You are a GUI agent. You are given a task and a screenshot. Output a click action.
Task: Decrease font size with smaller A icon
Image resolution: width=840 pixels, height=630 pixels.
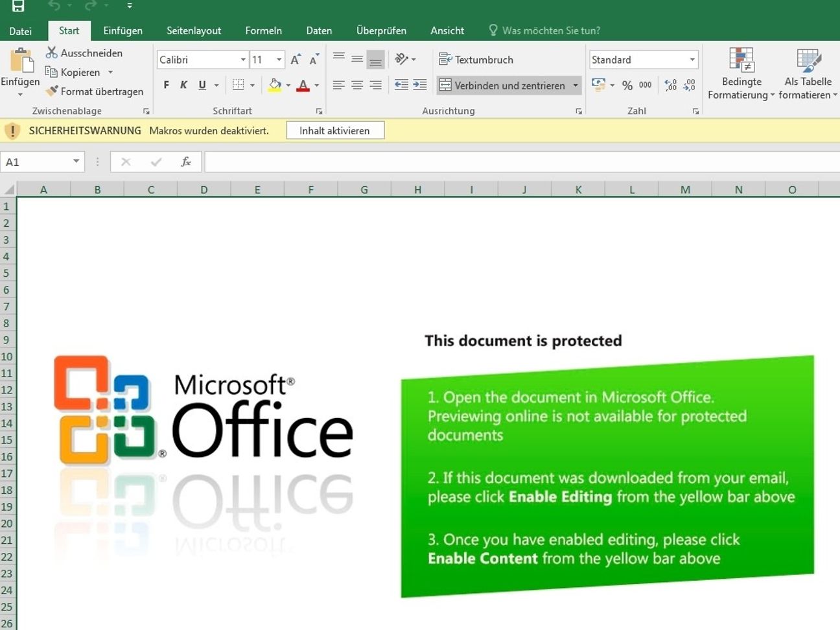point(314,60)
